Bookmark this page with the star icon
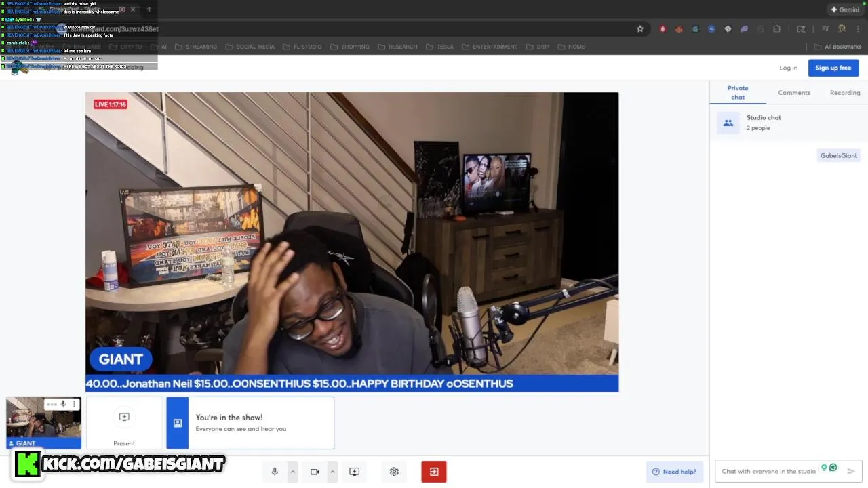868x488 pixels. coord(639,29)
